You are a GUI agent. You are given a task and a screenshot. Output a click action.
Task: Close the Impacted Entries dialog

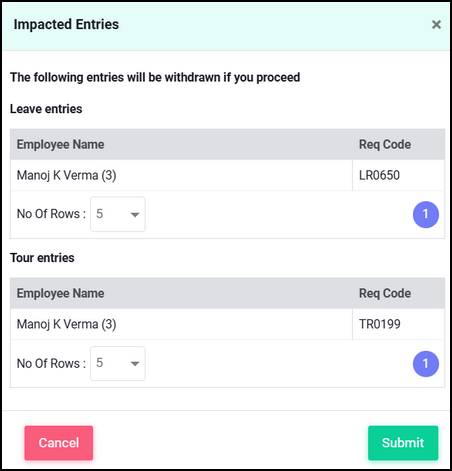[x=436, y=24]
